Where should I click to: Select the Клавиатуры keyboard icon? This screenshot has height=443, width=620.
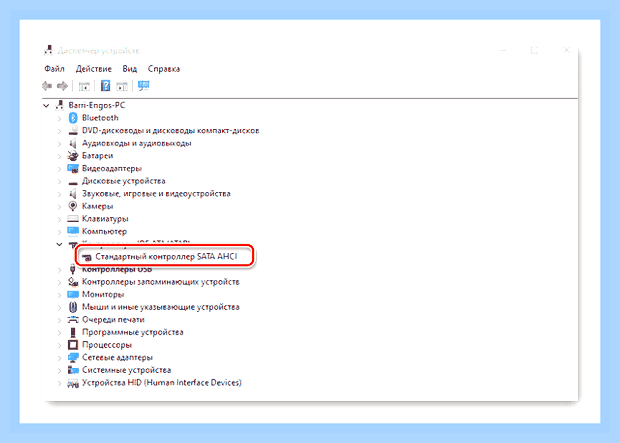click(73, 219)
